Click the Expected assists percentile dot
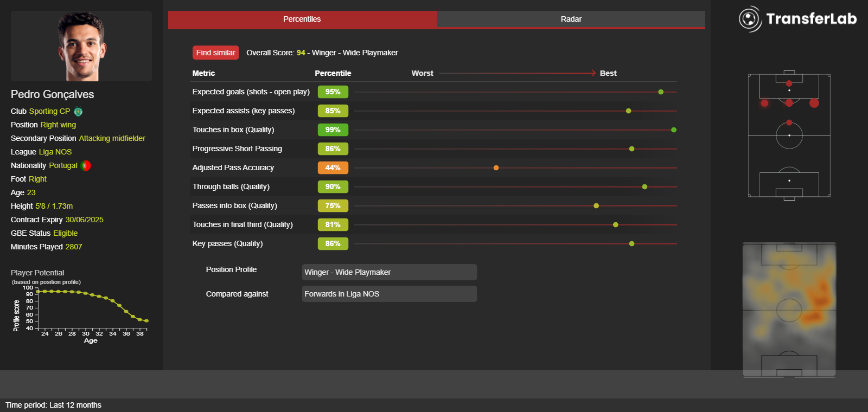Viewport: 868px width, 412px height. click(629, 111)
